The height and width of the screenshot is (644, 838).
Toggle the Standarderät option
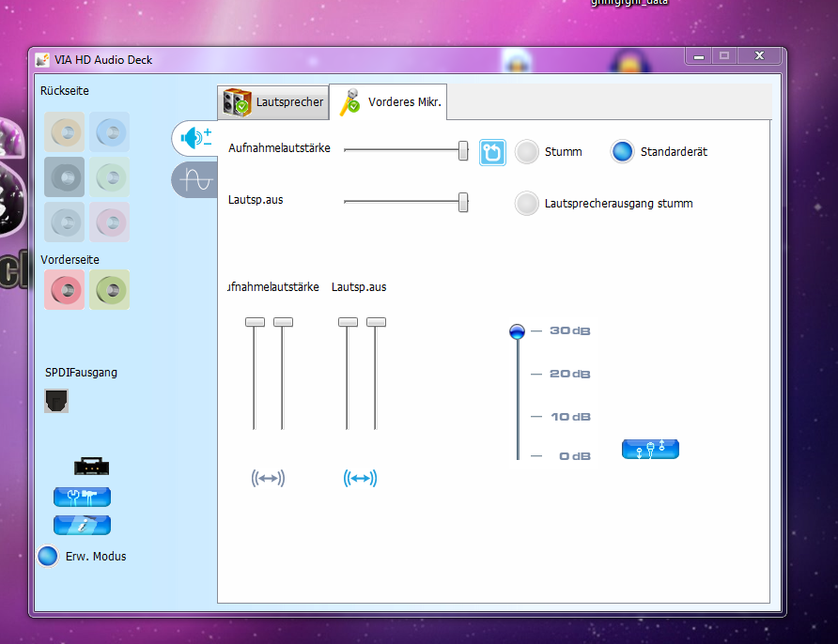click(622, 152)
